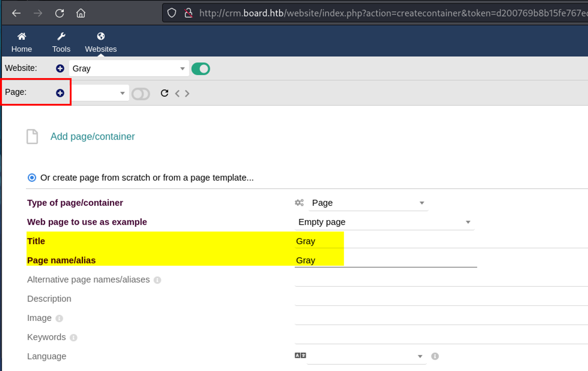Go to the previous page with the left chevron
This screenshot has width=588, height=371.
point(177,93)
